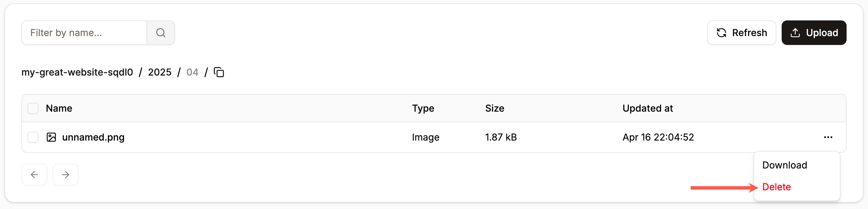This screenshot has height=209, width=868.
Task: Open the 04 breadcrumb folder
Action: tap(192, 72)
